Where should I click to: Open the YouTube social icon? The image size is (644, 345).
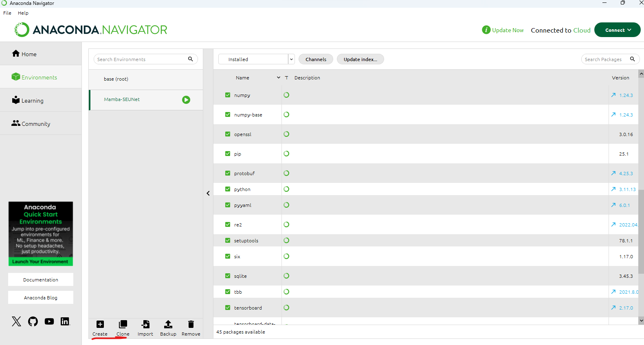(49, 321)
